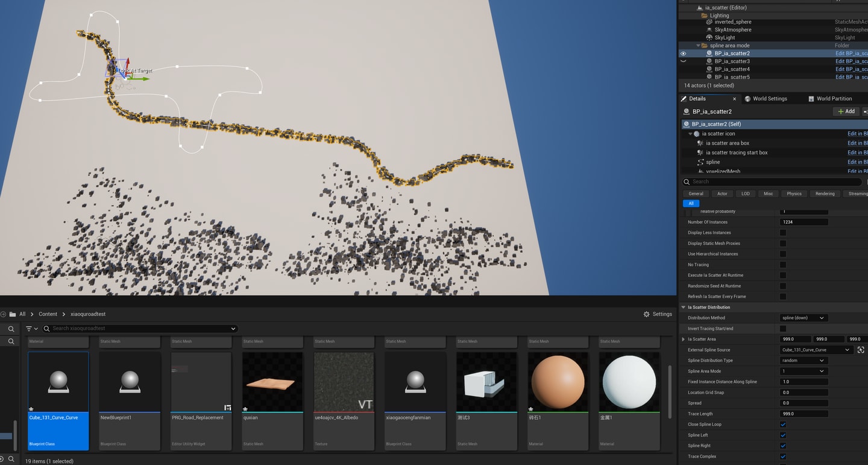This screenshot has width=868, height=465.
Task: Switch to the World Settings tab
Action: [x=769, y=99]
